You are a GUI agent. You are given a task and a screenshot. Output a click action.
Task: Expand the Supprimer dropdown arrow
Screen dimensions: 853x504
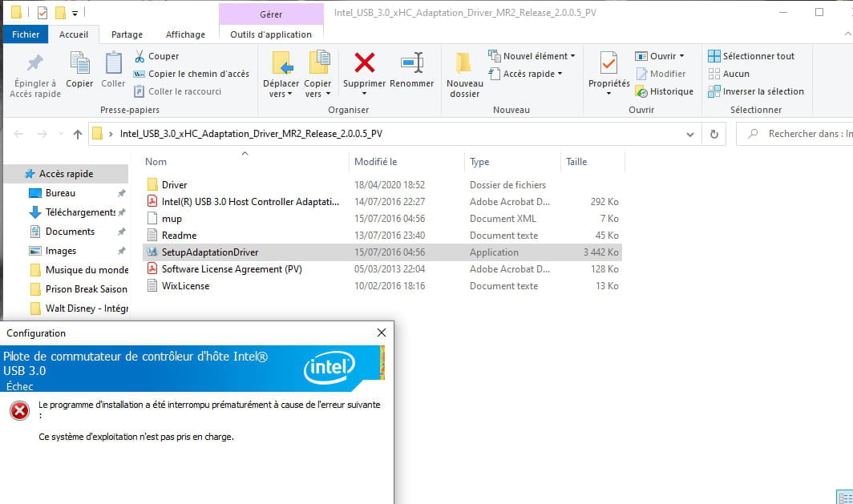[365, 94]
